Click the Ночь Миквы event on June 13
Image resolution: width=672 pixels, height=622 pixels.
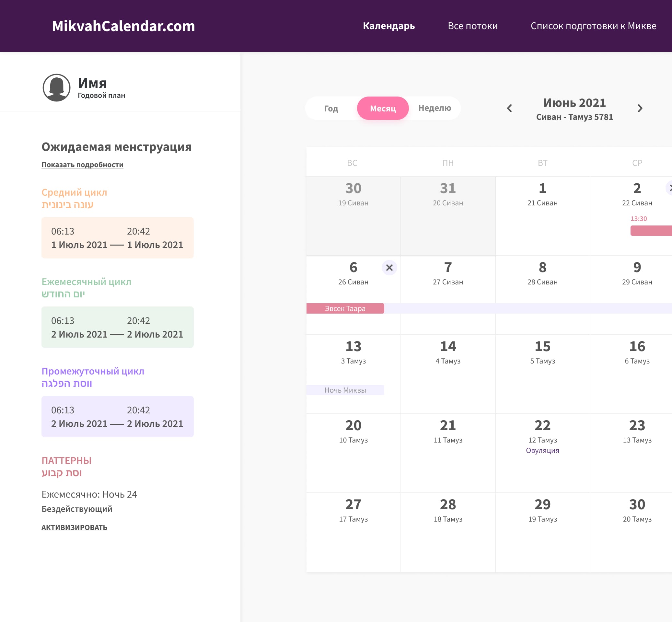tap(345, 390)
